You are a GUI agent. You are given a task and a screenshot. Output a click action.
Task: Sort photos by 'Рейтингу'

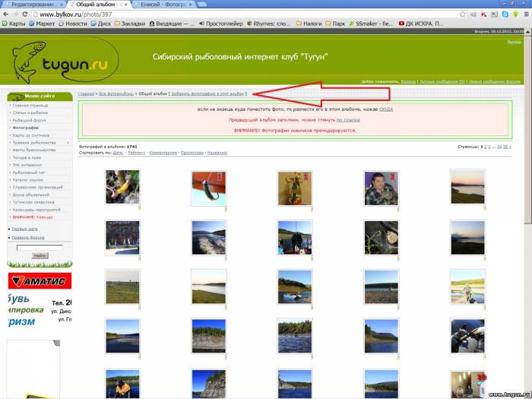click(136, 153)
